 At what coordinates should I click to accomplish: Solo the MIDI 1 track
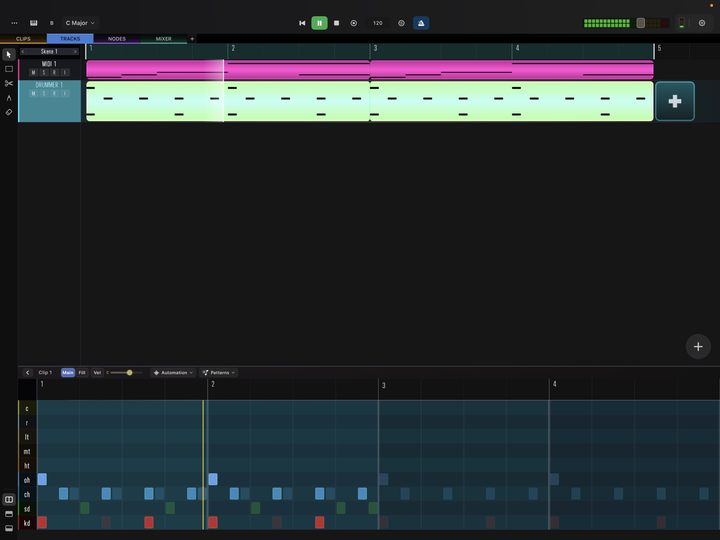pyautogui.click(x=44, y=73)
